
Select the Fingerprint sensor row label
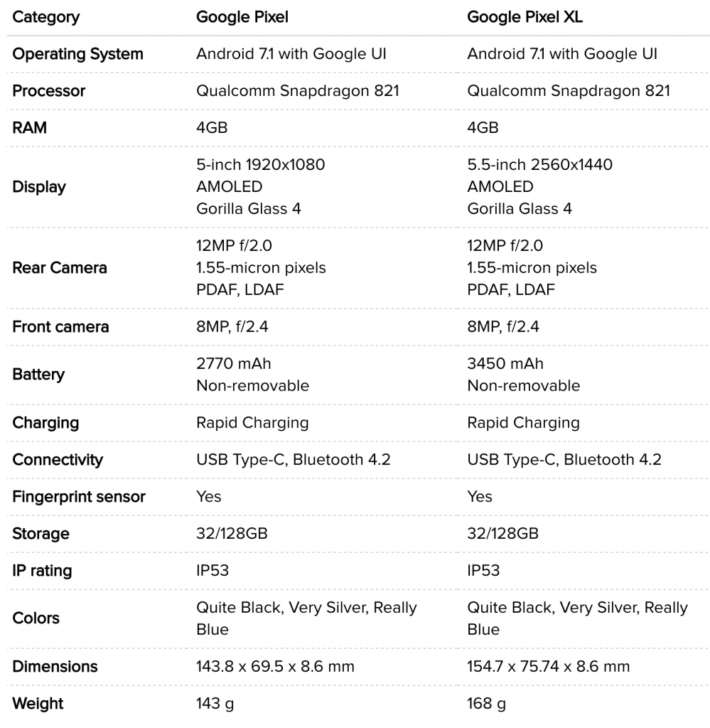78,497
